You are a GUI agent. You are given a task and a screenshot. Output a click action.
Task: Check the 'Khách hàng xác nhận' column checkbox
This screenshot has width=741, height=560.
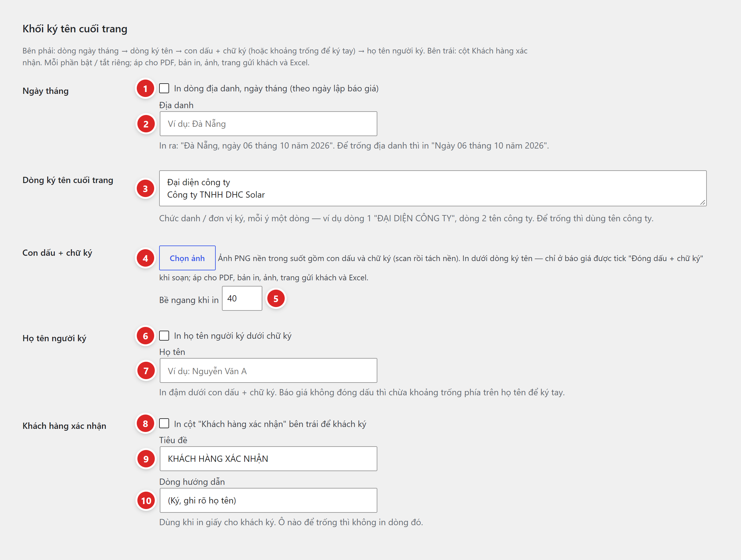tap(164, 423)
